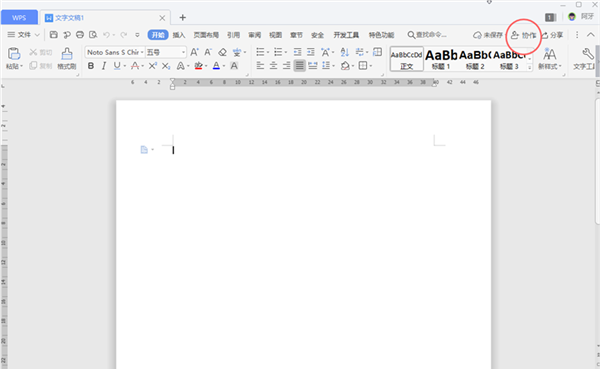Expand the 文件 menu arrow

coord(37,35)
